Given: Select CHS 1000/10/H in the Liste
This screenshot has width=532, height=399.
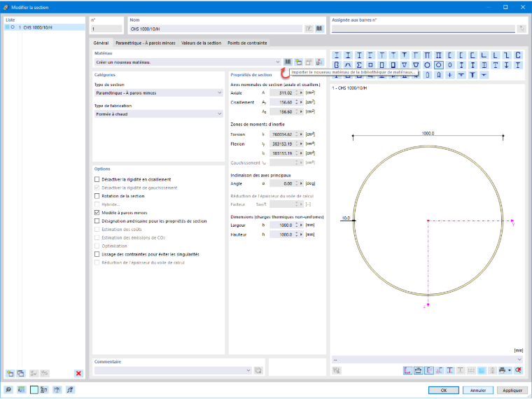Looking at the screenshot, I should point(44,27).
